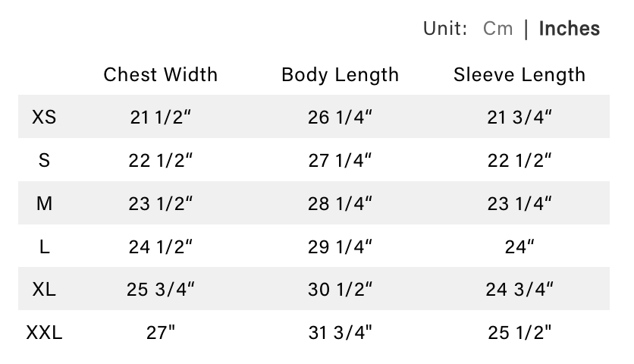The width and height of the screenshot is (634, 364).
Task: Click XXL chest width value 27"
Action: point(162,332)
